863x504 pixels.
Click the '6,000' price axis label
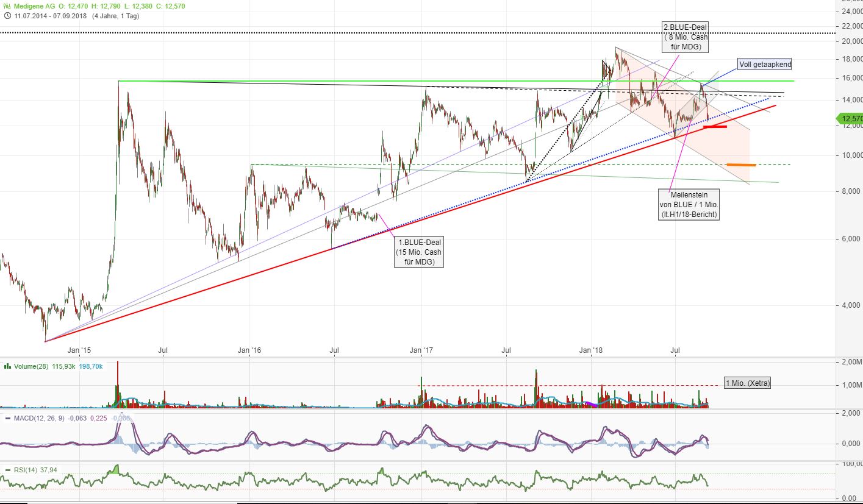pos(852,240)
